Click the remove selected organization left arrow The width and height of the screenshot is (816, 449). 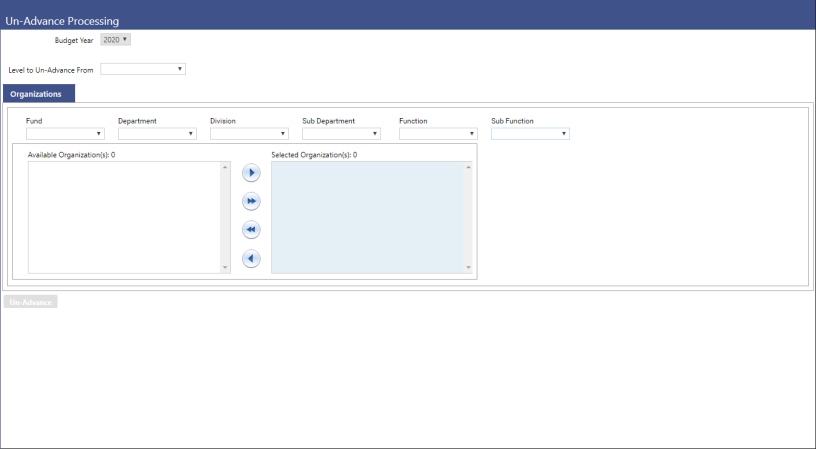click(x=251, y=259)
